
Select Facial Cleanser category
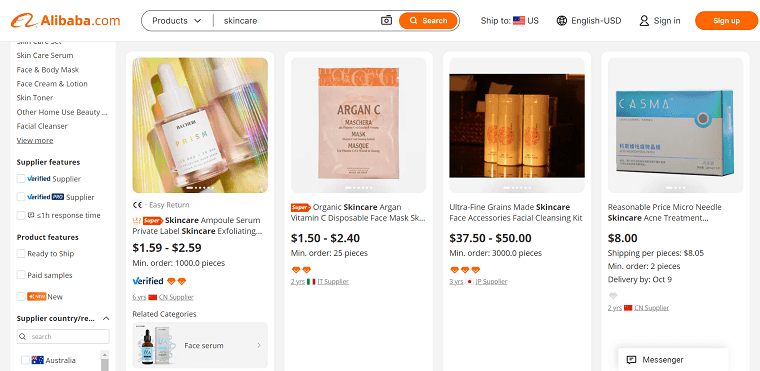click(x=42, y=126)
